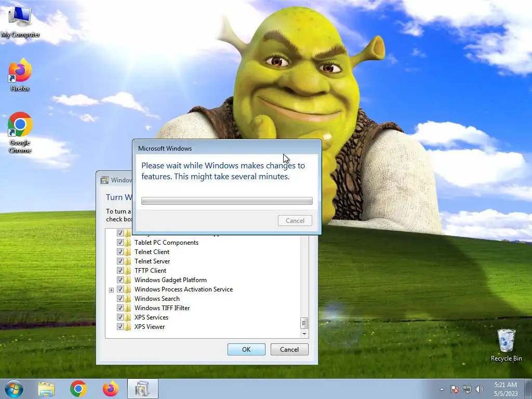This screenshot has width=532, height=399.
Task: Open the Recycle Bin
Action: pos(506,344)
